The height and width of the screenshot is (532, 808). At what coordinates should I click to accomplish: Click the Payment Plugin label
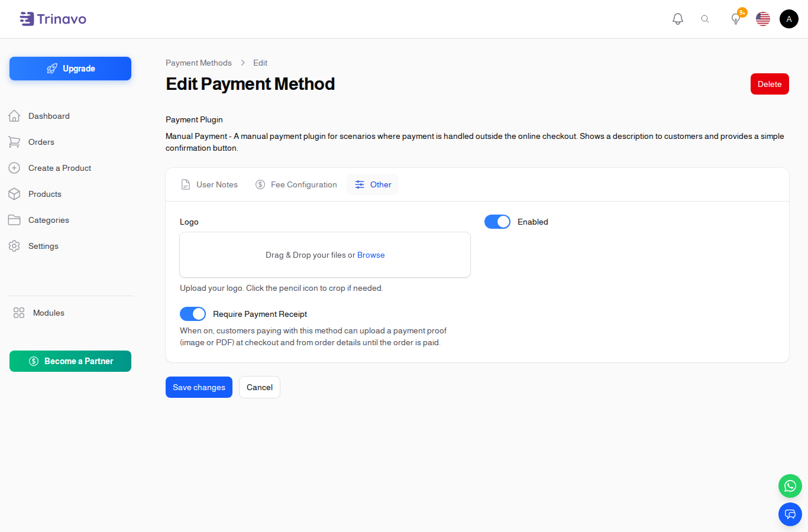(194, 119)
